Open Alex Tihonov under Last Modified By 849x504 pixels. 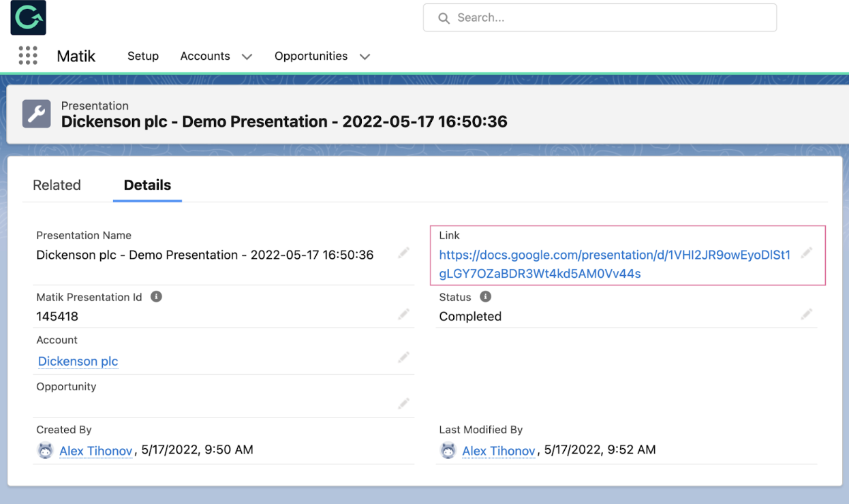point(499,451)
